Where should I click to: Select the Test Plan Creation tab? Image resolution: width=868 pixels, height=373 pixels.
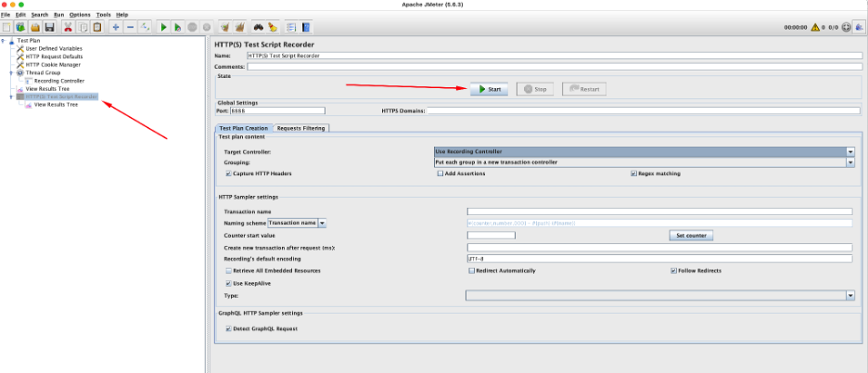[244, 128]
